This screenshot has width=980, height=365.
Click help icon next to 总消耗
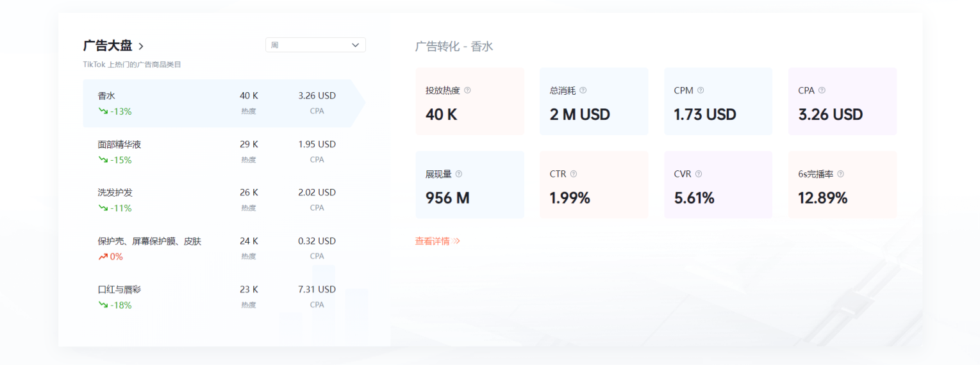click(x=583, y=90)
